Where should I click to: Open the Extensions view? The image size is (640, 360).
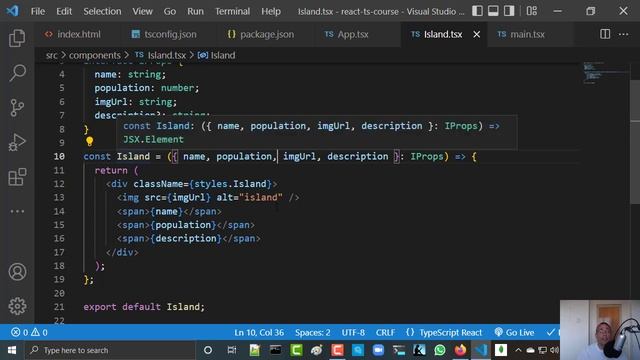click(17, 177)
